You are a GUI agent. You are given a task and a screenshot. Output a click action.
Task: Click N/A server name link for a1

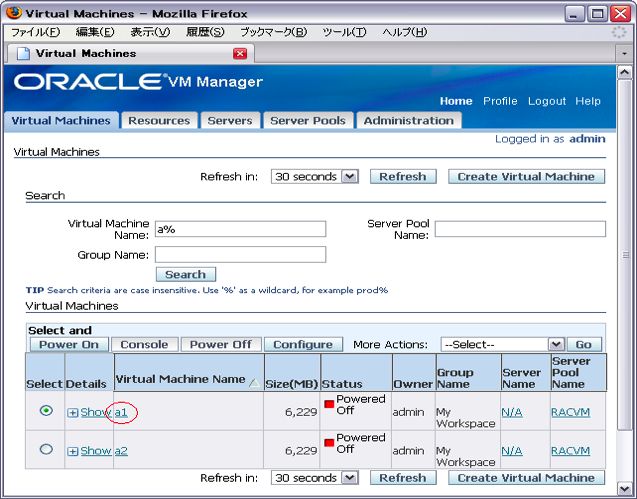[x=512, y=412]
